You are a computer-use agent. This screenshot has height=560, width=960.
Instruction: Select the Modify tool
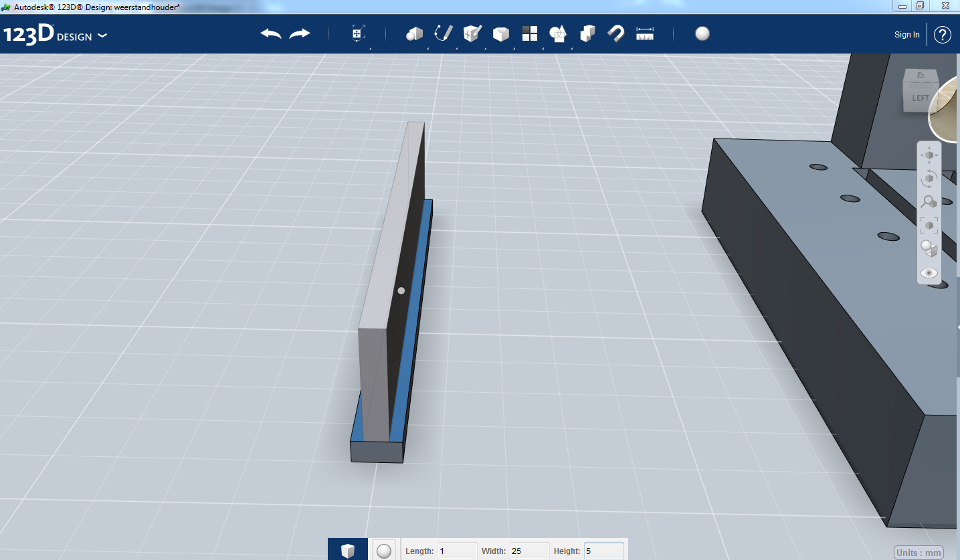click(501, 34)
